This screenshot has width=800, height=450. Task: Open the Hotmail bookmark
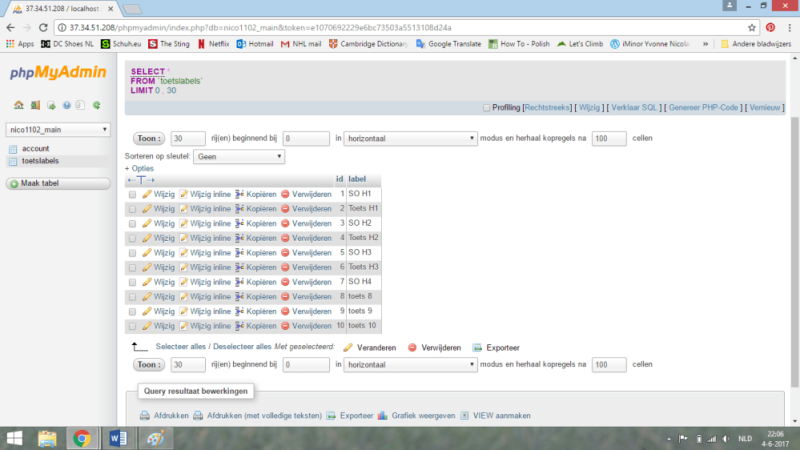point(255,44)
